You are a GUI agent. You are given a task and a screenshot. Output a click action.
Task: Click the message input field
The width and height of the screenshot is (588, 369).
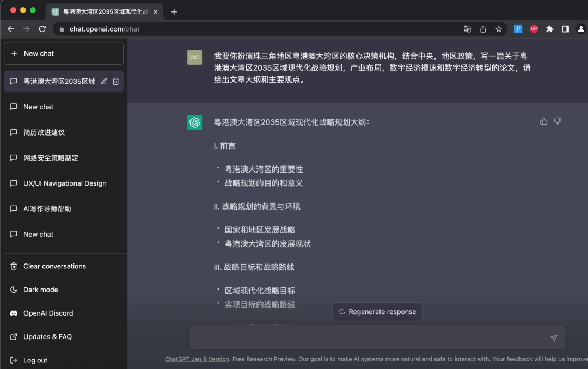tap(377, 337)
